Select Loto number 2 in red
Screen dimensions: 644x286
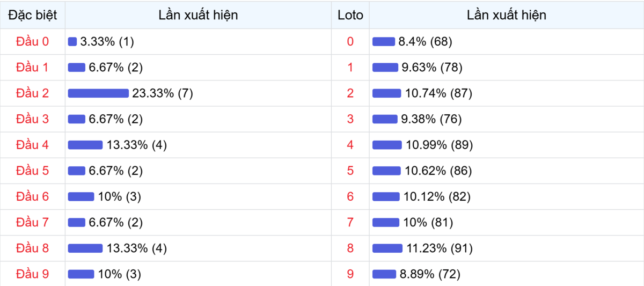(x=350, y=93)
